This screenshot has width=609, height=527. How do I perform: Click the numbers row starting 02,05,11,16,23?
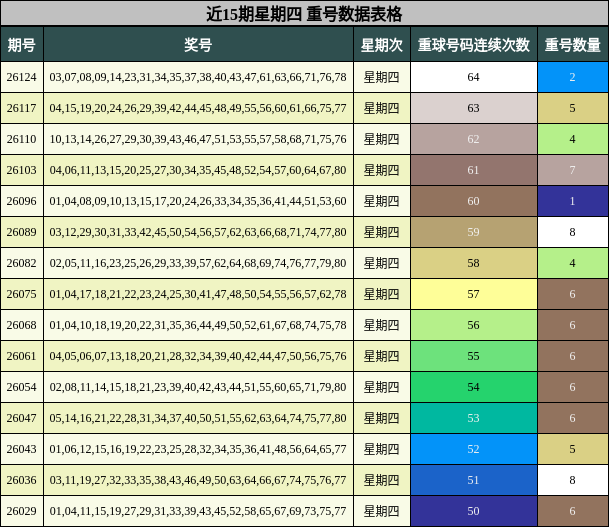click(x=198, y=263)
